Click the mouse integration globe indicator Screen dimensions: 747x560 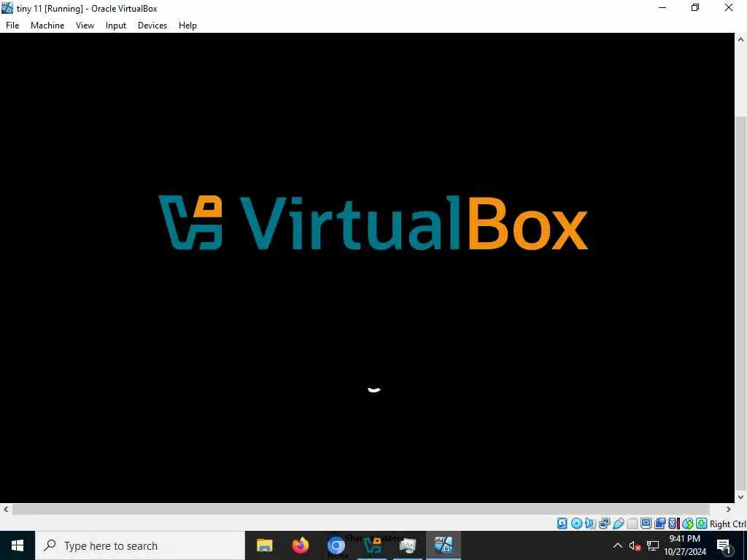[x=687, y=524]
